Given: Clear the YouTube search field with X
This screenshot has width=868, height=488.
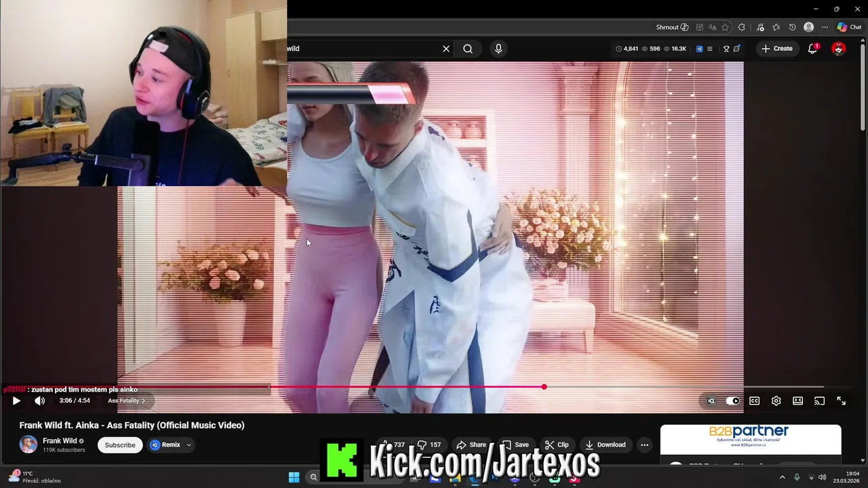Looking at the screenshot, I should click(446, 49).
